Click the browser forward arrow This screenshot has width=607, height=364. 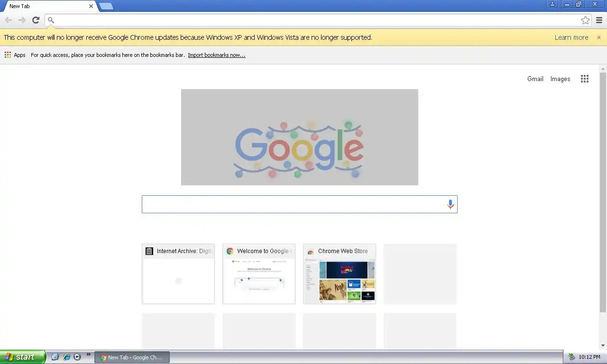click(x=22, y=20)
